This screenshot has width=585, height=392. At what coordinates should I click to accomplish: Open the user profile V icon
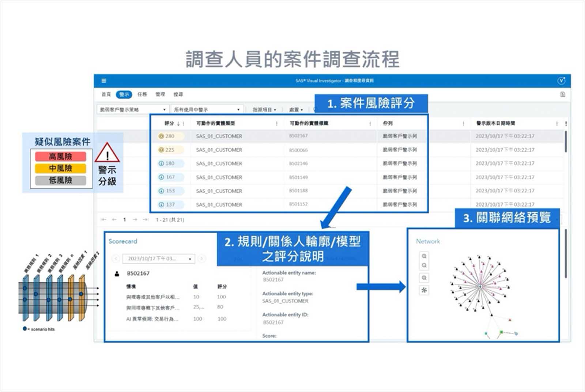(561, 81)
